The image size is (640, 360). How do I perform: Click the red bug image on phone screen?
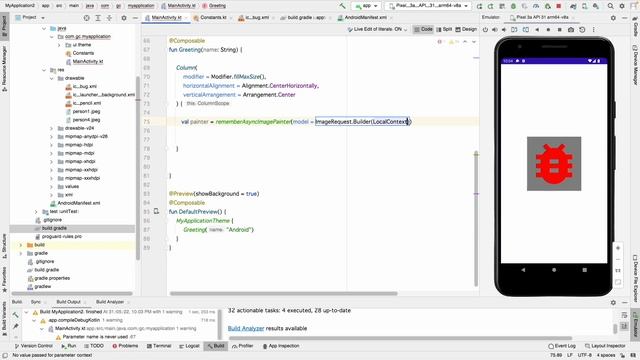click(x=554, y=164)
